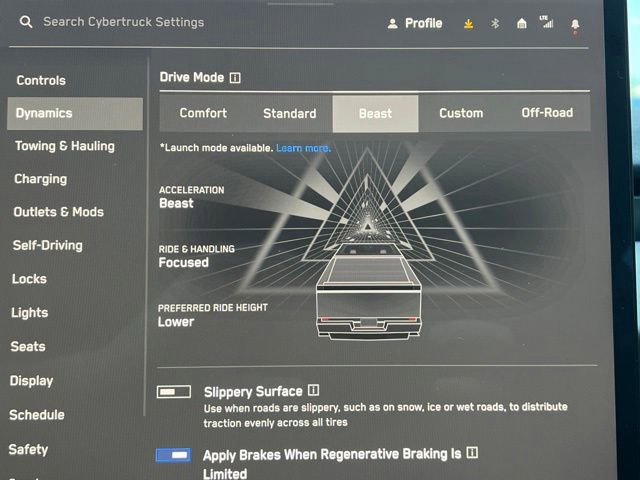Focus the Search Cybertruck Settings field
Viewport: 640px width, 480px height.
pos(124,22)
